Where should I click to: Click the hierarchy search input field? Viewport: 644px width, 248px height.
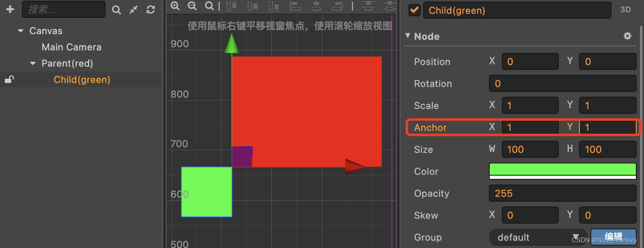pos(64,9)
